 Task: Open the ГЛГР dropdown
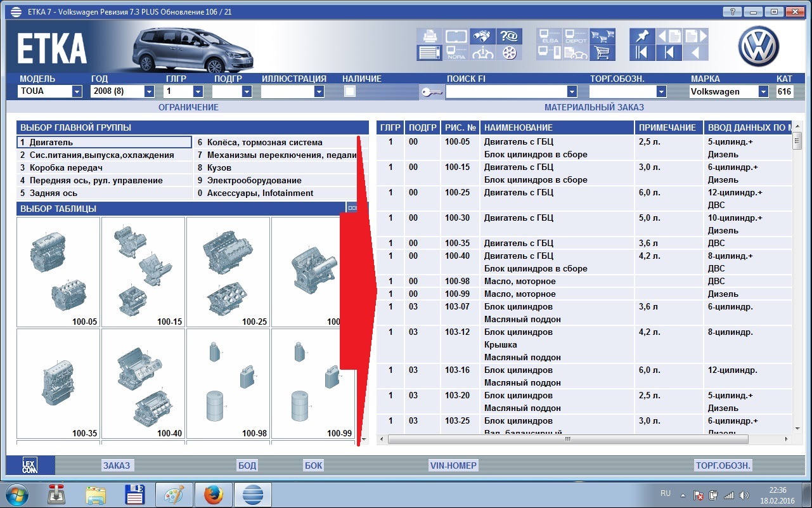click(198, 91)
